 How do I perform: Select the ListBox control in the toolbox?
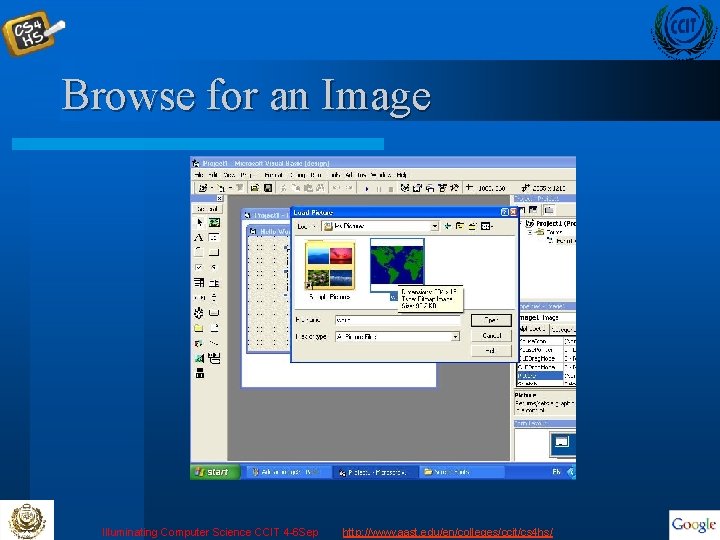pos(214,282)
